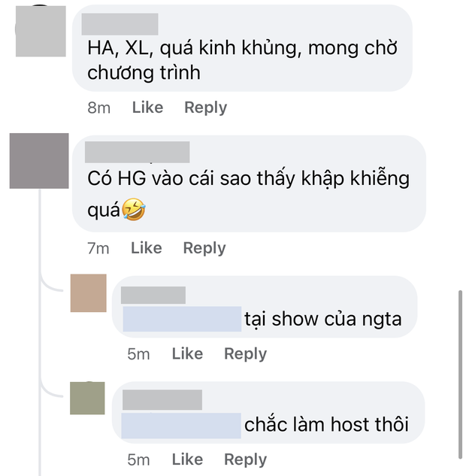Like the "chắc làm host thôi" reply
This screenshot has height=476, width=466.
coord(187,459)
